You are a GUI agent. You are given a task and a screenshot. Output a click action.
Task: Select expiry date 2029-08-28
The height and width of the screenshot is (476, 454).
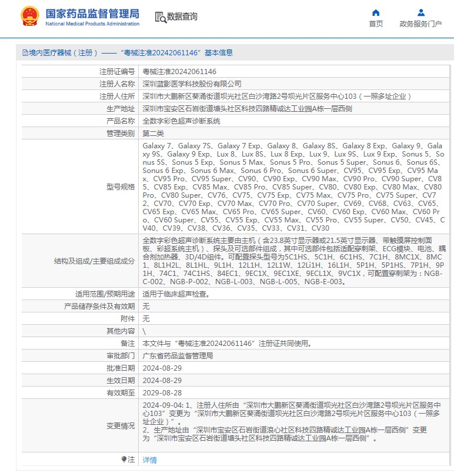point(162,393)
